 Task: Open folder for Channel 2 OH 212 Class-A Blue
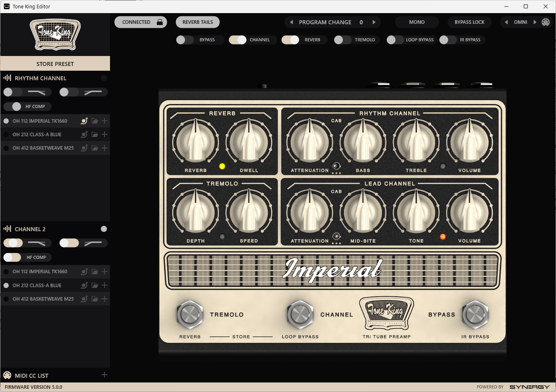coord(95,285)
